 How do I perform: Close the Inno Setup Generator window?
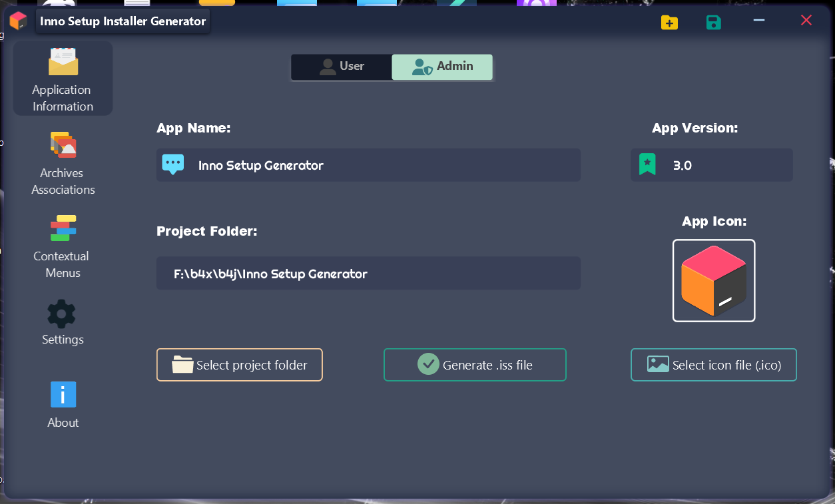click(806, 21)
